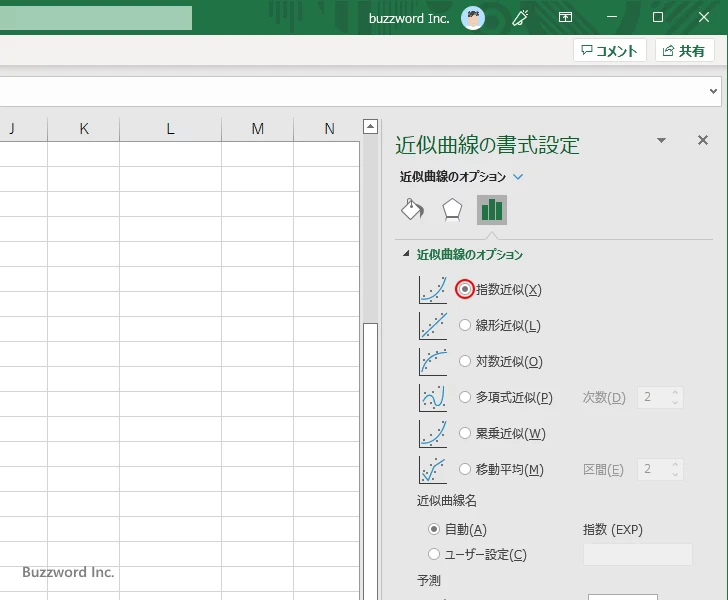Image resolution: width=728 pixels, height=600 pixels.
Task: Increase moving average 区間 period value
Action: (x=675, y=464)
